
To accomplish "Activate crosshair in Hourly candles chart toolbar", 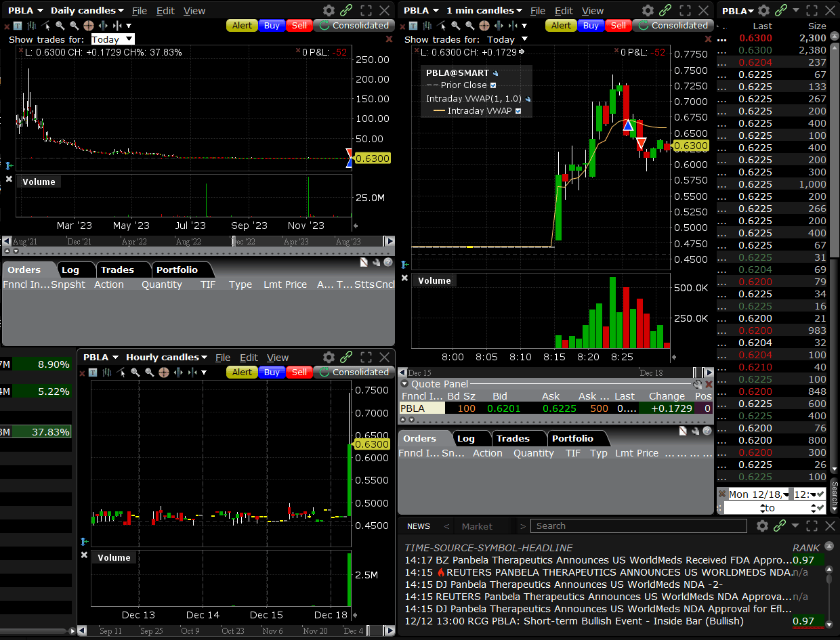I will [163, 372].
